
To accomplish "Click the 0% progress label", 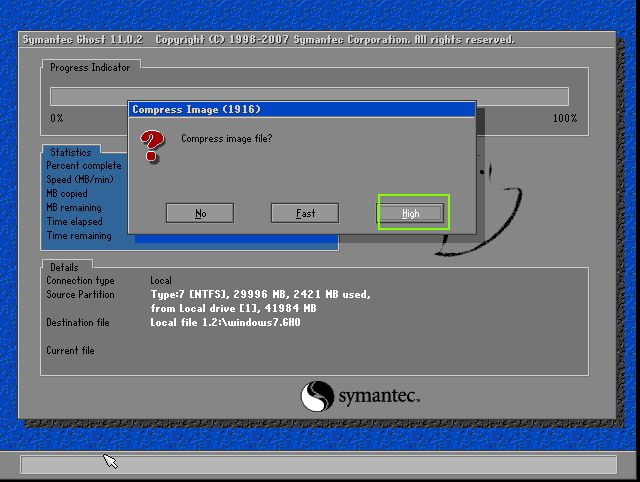I will click(x=57, y=118).
